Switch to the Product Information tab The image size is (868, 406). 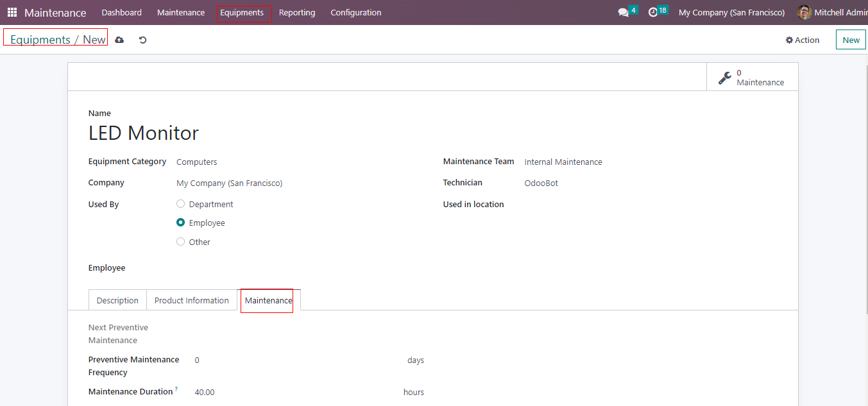pos(191,300)
